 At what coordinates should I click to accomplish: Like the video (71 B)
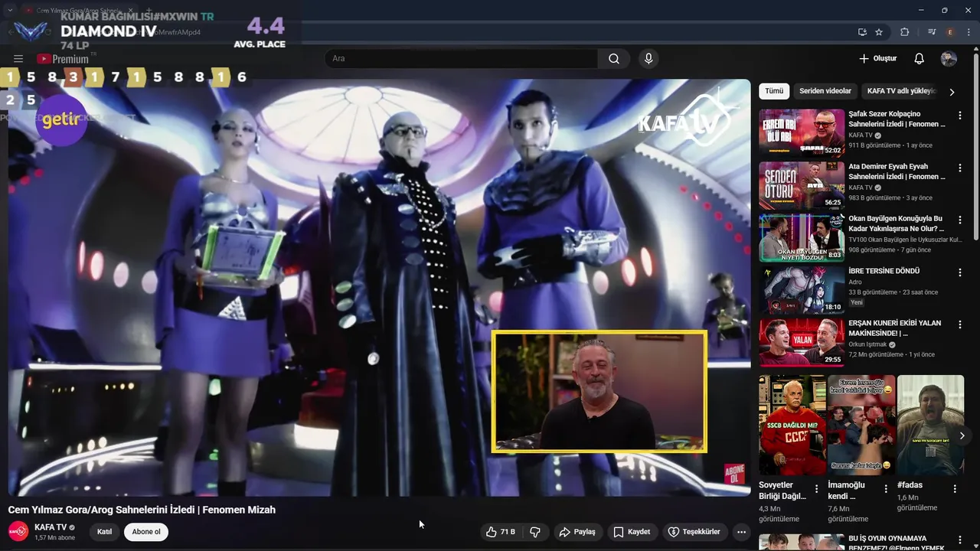click(x=500, y=532)
